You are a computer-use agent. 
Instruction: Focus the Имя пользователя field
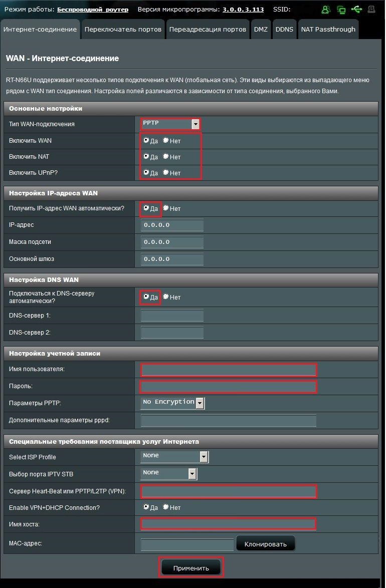(229, 370)
